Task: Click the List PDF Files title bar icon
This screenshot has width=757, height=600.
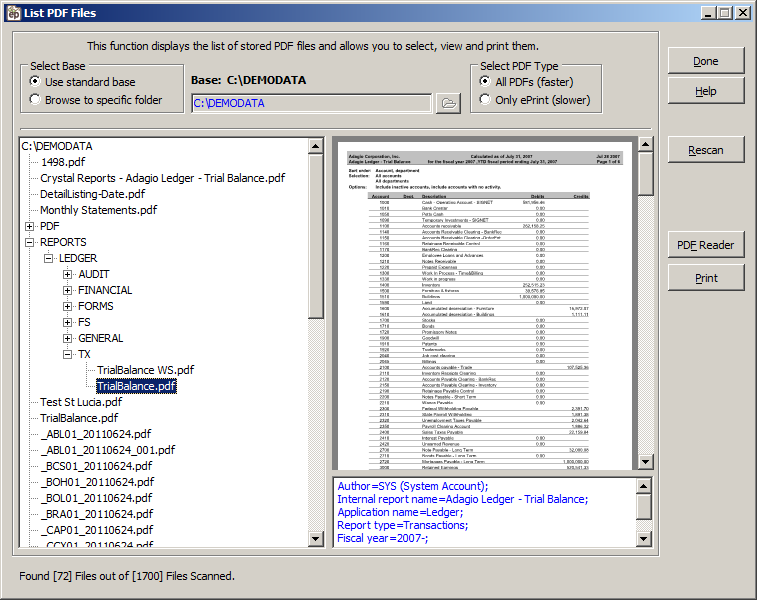Action: tap(14, 13)
